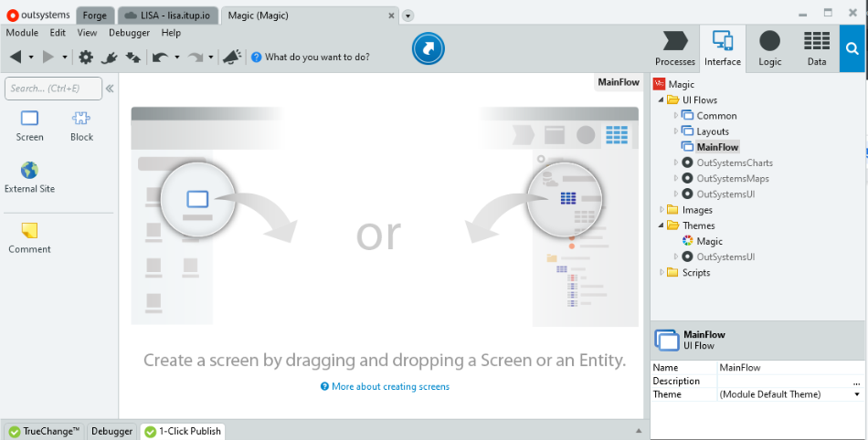Select the MainFlow tree item
Screen dimensions: 868x440
[x=717, y=147]
